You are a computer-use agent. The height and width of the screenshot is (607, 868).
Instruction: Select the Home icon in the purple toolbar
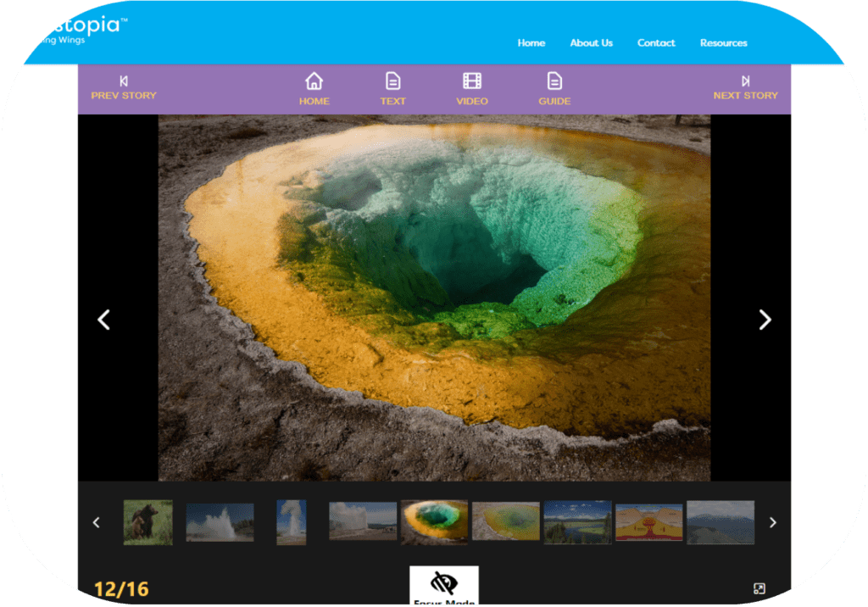point(314,82)
